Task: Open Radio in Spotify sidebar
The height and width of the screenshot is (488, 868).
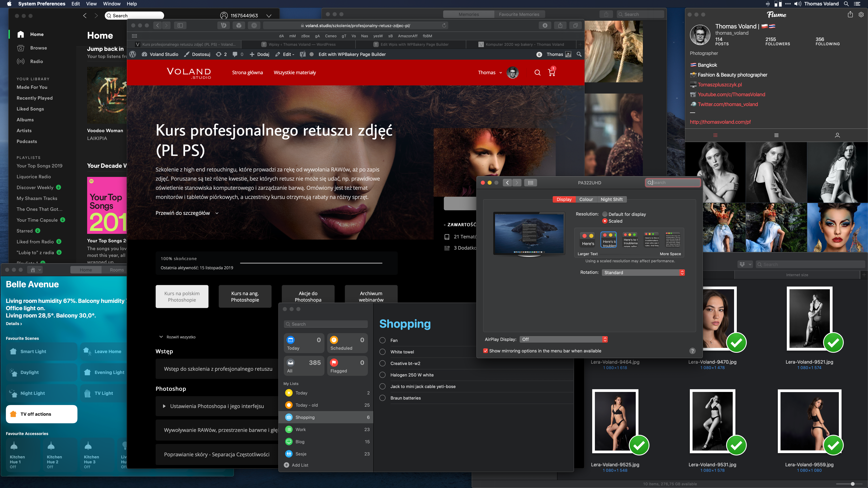Action: 36,61
